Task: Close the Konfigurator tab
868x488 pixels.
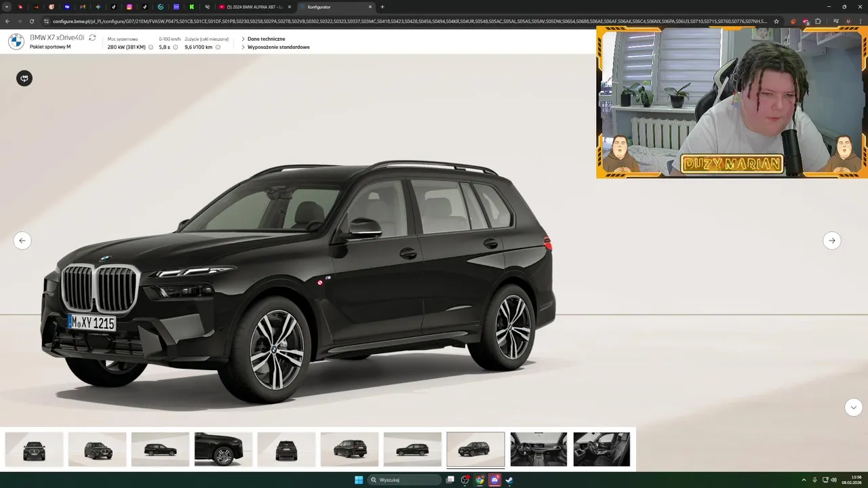Action: pos(370,7)
